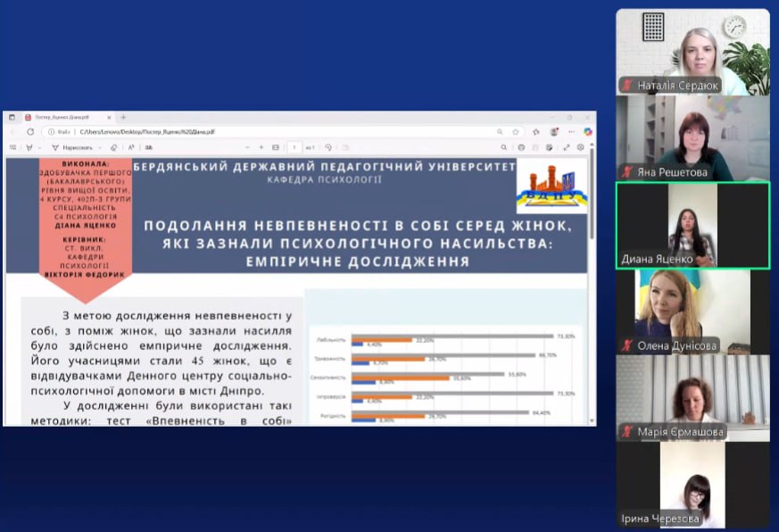Click the label "ВИКОНАЛА:" on the poster
The width and height of the screenshot is (779, 532).
click(x=86, y=163)
